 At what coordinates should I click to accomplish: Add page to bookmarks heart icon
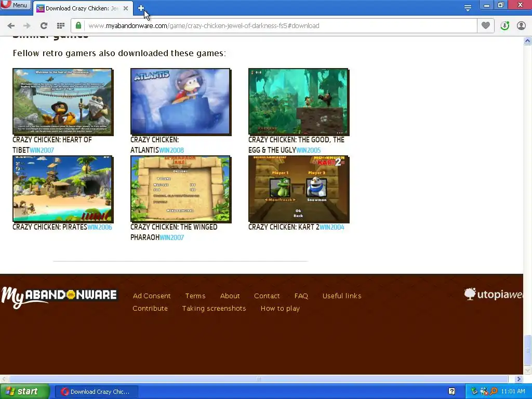pyautogui.click(x=486, y=25)
